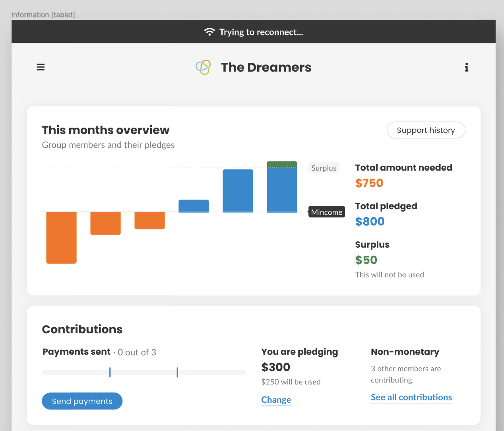Click the Surplus chart label
The image size is (504, 431).
[x=324, y=168]
